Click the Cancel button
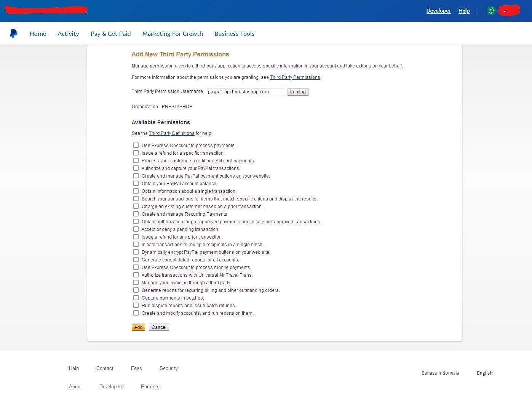 coord(159,327)
